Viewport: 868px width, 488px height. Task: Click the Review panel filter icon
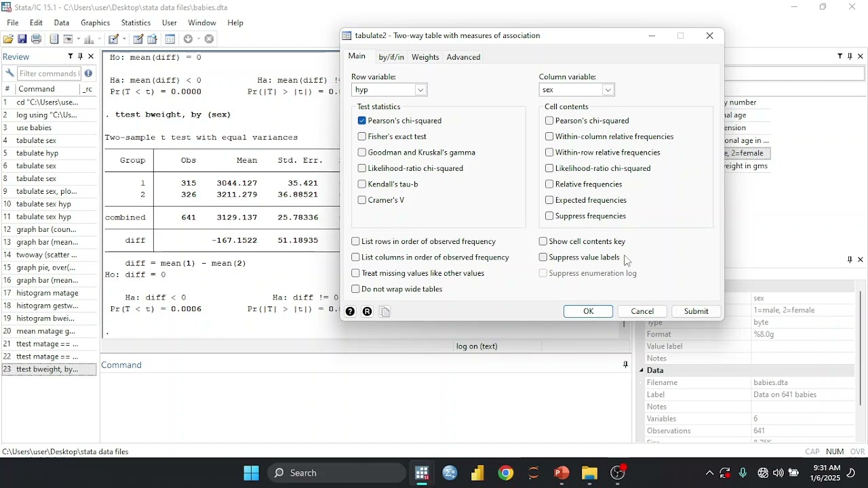pyautogui.click(x=71, y=57)
